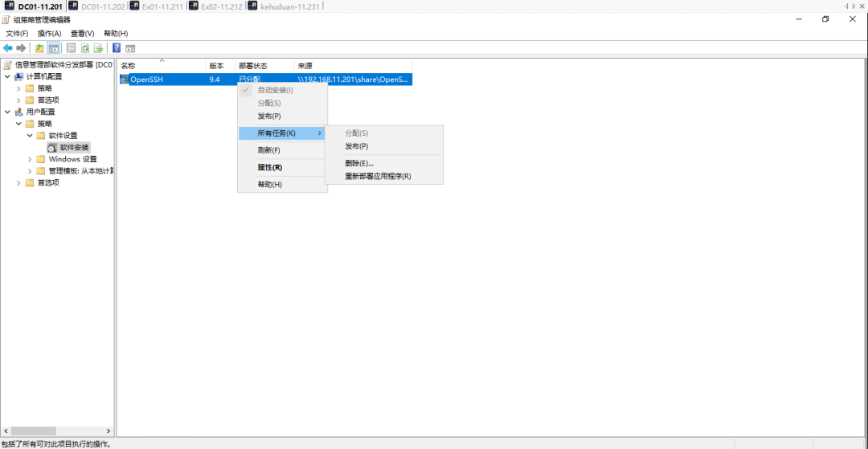Choose 重新部署应用程序(R) in the submenu
868x449 pixels.
(x=383, y=177)
